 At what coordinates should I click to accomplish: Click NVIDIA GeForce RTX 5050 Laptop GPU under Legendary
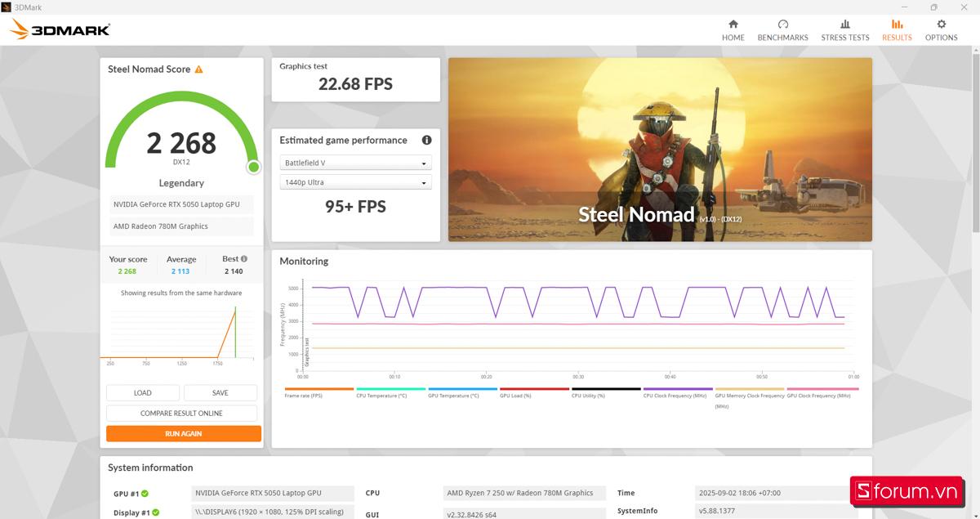pyautogui.click(x=181, y=204)
